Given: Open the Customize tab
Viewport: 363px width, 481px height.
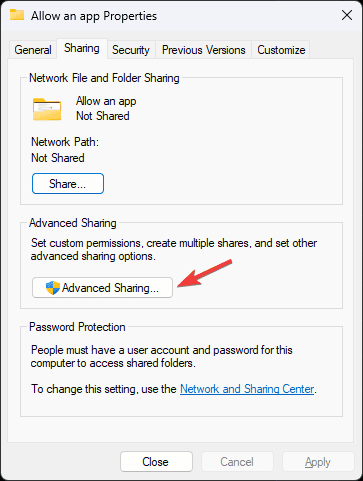Looking at the screenshot, I should [281, 50].
